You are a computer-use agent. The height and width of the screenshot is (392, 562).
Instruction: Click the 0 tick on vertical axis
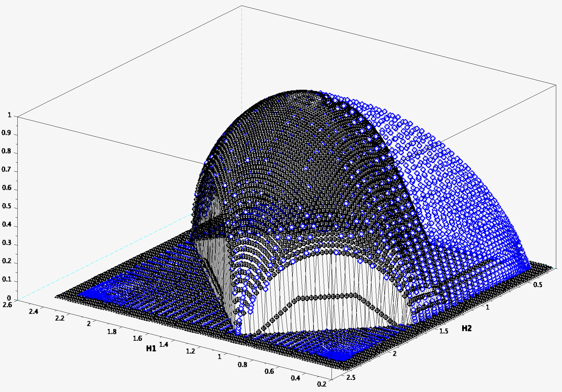click(9, 298)
